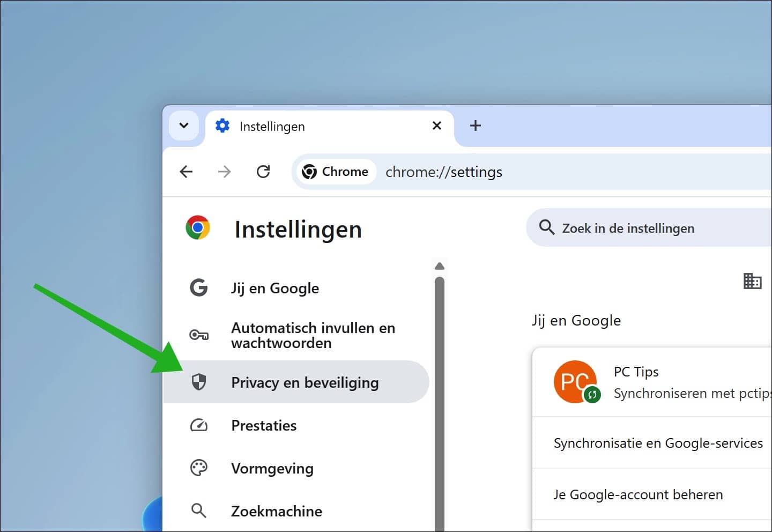Click the Zoek in de instellingen field
Viewport: 772px width, 532px height.
[627, 227]
